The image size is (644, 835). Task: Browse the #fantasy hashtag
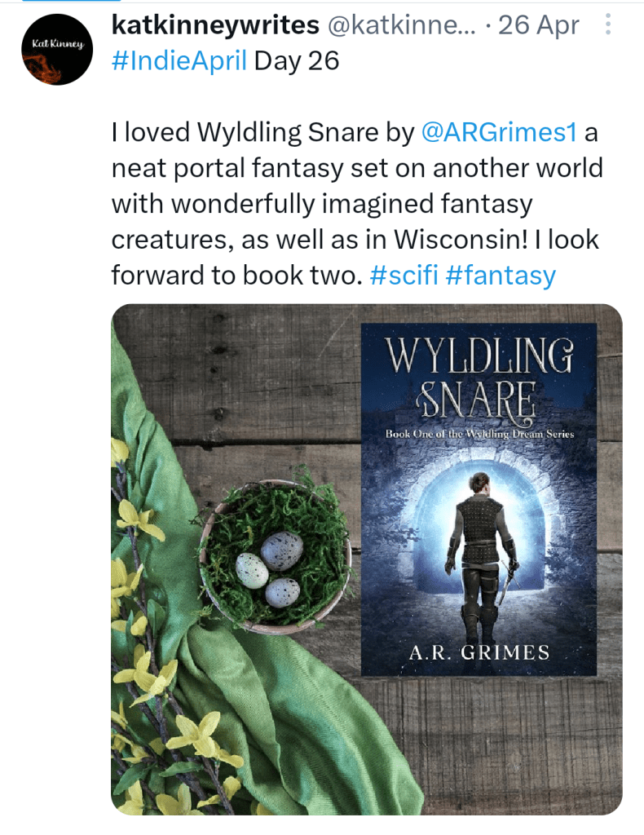pos(501,275)
